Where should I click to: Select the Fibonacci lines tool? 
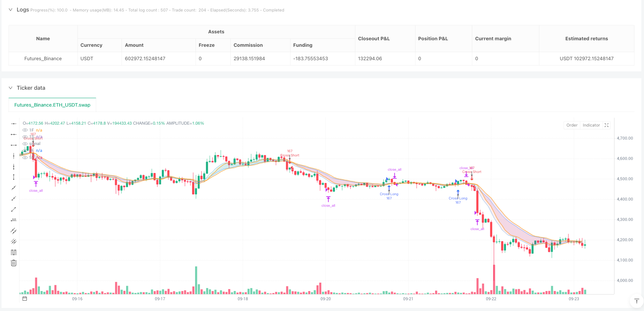point(14,252)
